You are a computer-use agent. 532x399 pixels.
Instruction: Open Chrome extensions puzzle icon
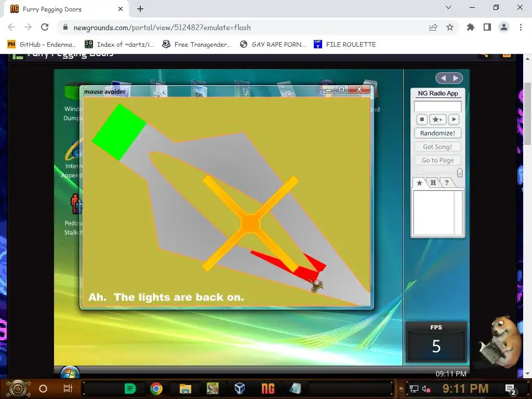[471, 27]
